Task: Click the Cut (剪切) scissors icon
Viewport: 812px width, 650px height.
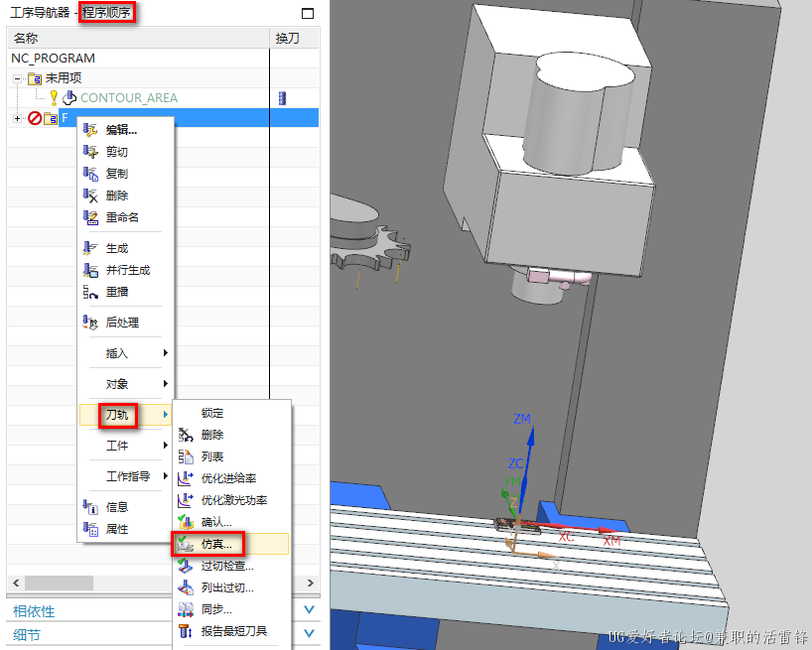Action: (91, 152)
